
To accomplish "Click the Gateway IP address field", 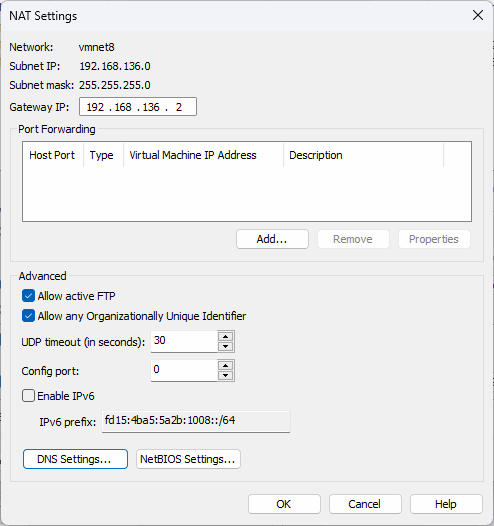I will [x=138, y=107].
